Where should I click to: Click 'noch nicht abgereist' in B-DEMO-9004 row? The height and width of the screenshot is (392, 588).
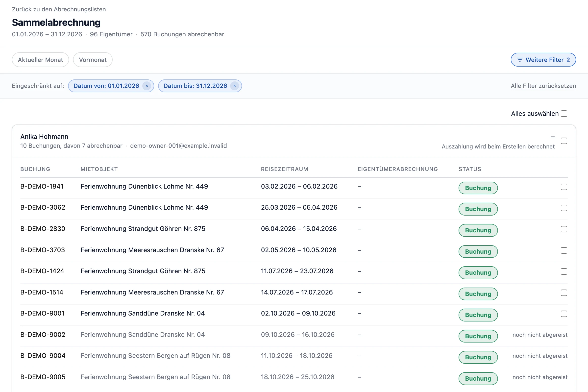pos(540,356)
